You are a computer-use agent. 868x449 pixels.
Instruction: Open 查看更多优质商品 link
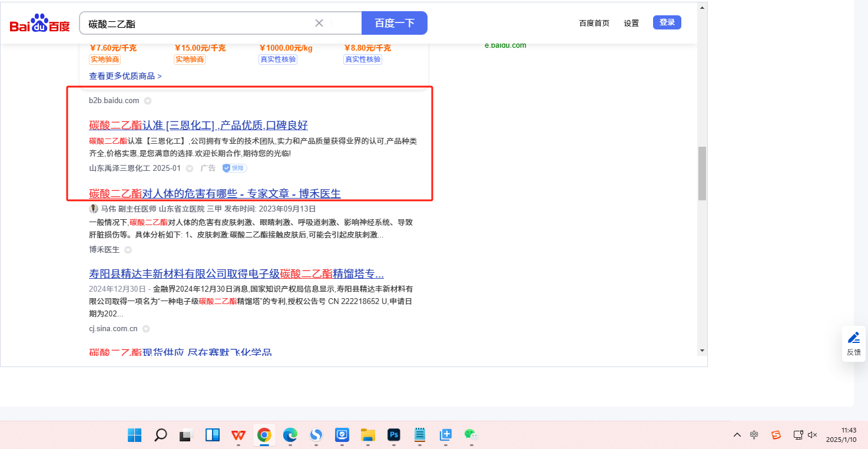(125, 76)
